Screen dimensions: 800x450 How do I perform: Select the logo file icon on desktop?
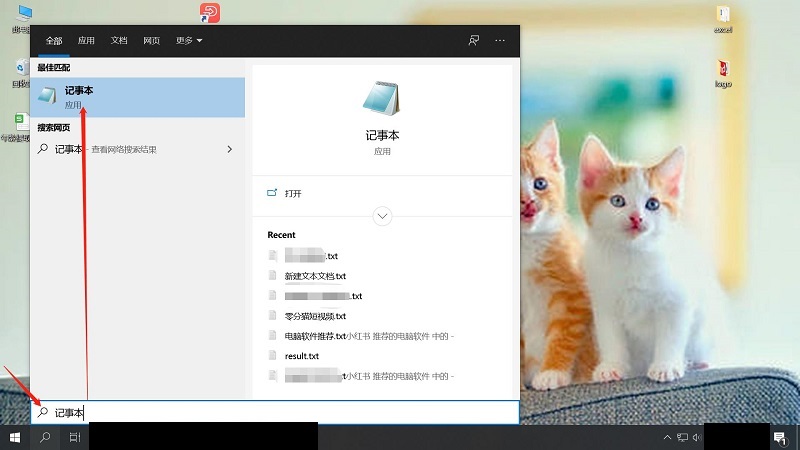pyautogui.click(x=723, y=73)
